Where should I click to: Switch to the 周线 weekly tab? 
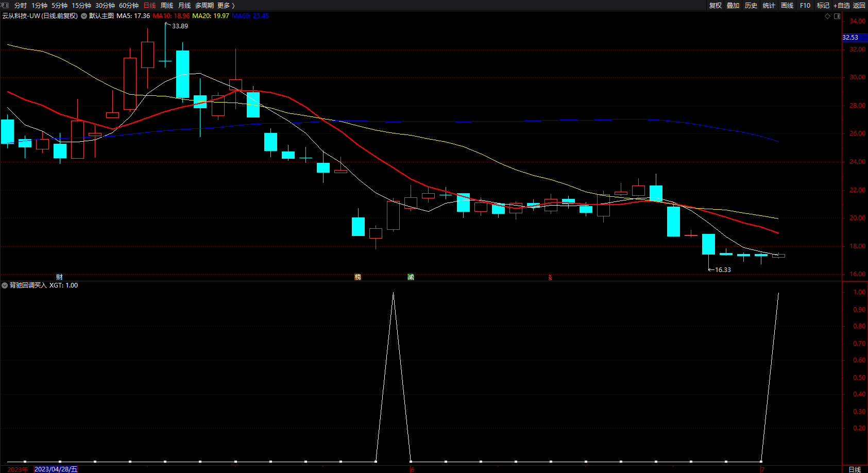[167, 5]
